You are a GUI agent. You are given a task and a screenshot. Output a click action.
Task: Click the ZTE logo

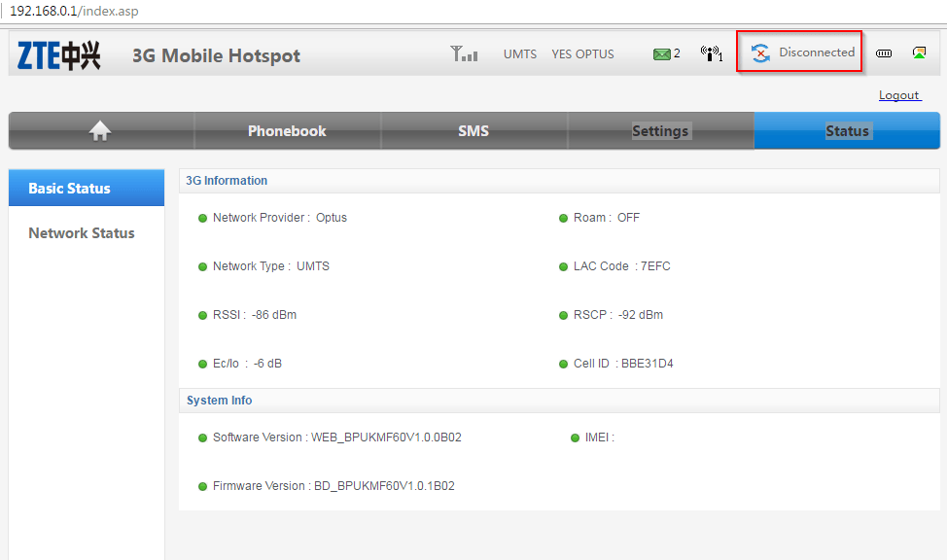[60, 55]
